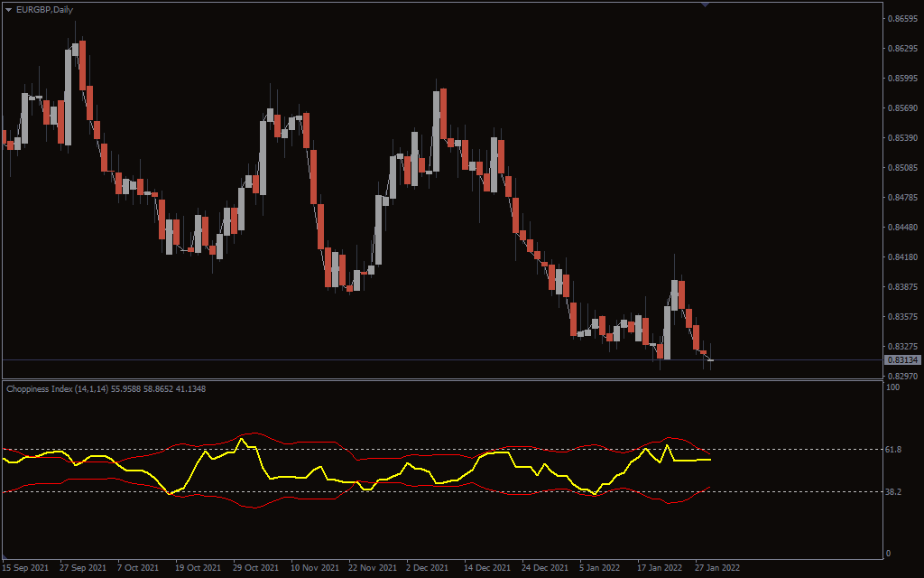Viewport: 924px width, 578px height.
Task: Click the 38.2 level label in indicator scale
Action: 894,491
